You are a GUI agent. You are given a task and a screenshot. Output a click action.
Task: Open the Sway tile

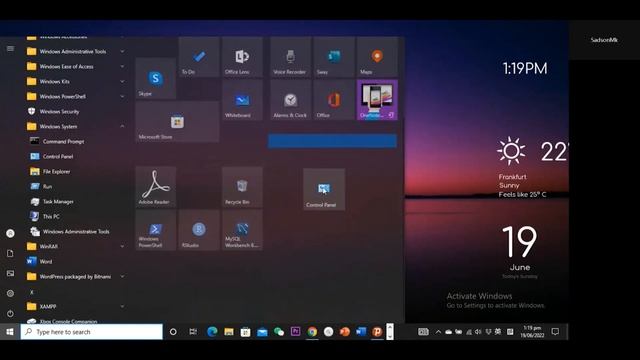(x=333, y=57)
